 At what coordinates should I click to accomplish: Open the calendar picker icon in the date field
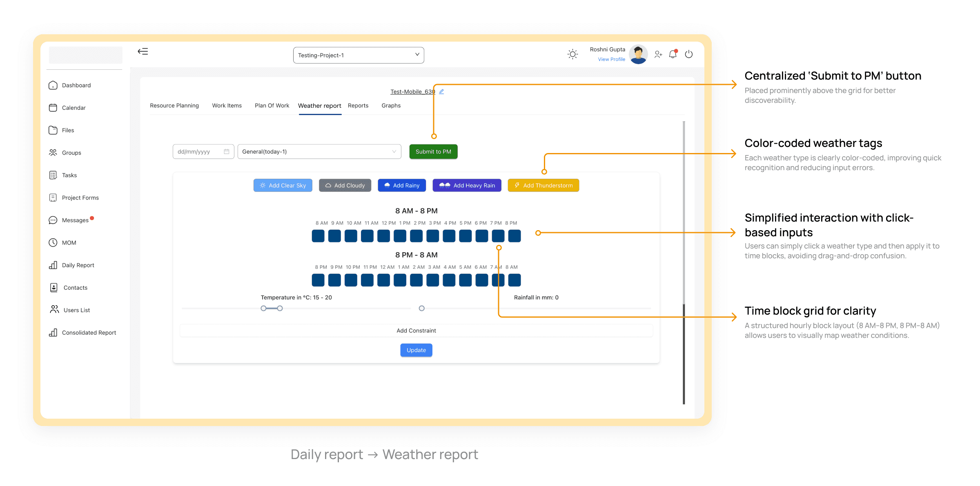click(x=227, y=152)
